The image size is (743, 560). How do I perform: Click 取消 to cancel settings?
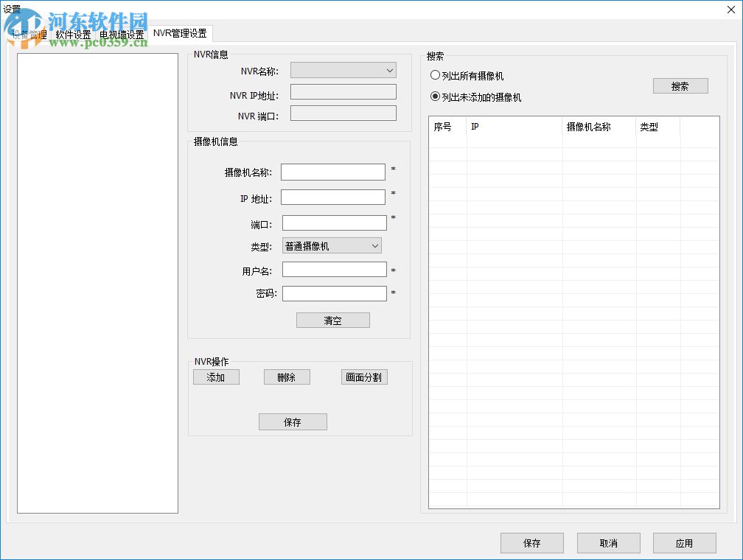607,543
